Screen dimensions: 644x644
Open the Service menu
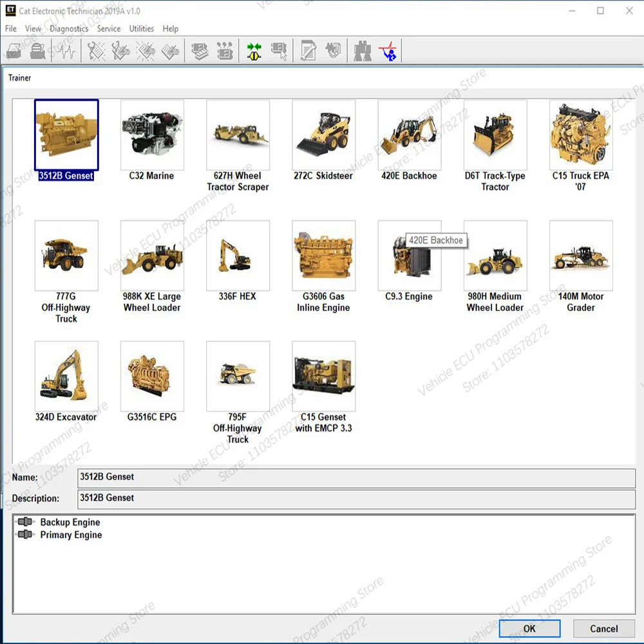point(108,29)
